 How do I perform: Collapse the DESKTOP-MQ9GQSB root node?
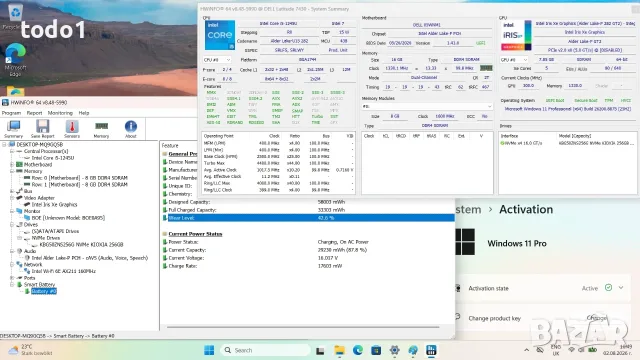click(4, 144)
